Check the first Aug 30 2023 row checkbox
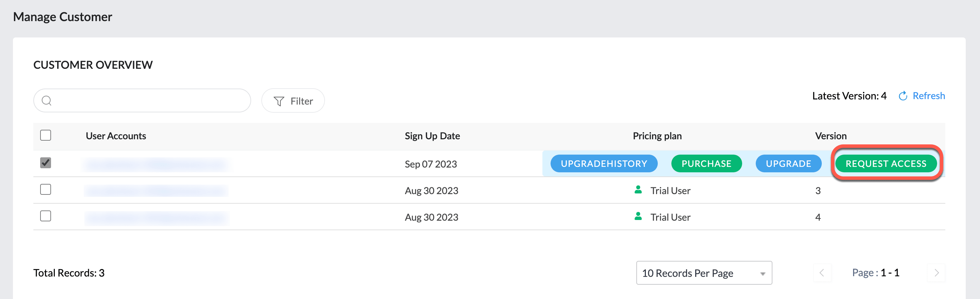 pos(46,189)
